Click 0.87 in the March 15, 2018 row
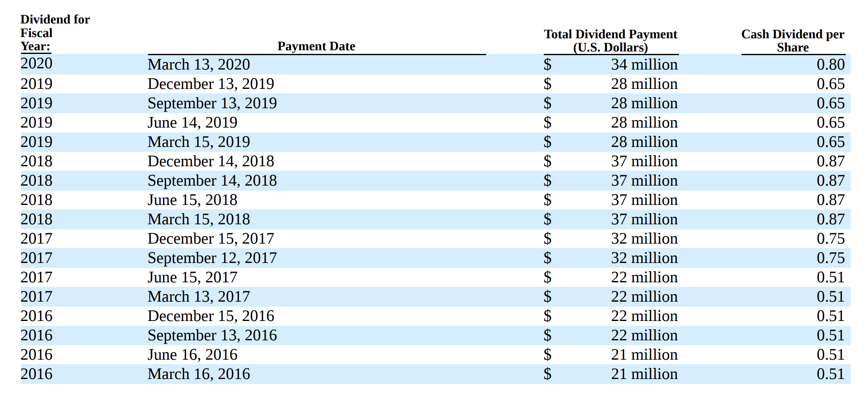 [831, 219]
